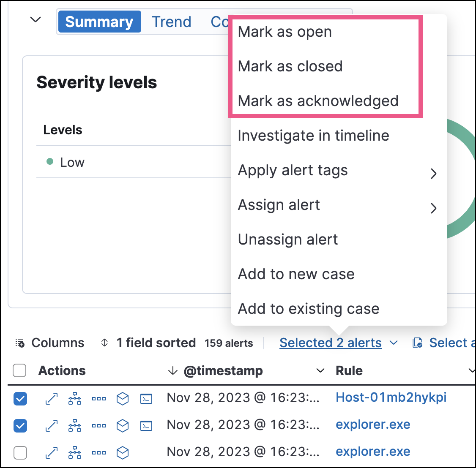Open Session View via the terminal icon
The width and height of the screenshot is (476, 468).
[x=146, y=398]
